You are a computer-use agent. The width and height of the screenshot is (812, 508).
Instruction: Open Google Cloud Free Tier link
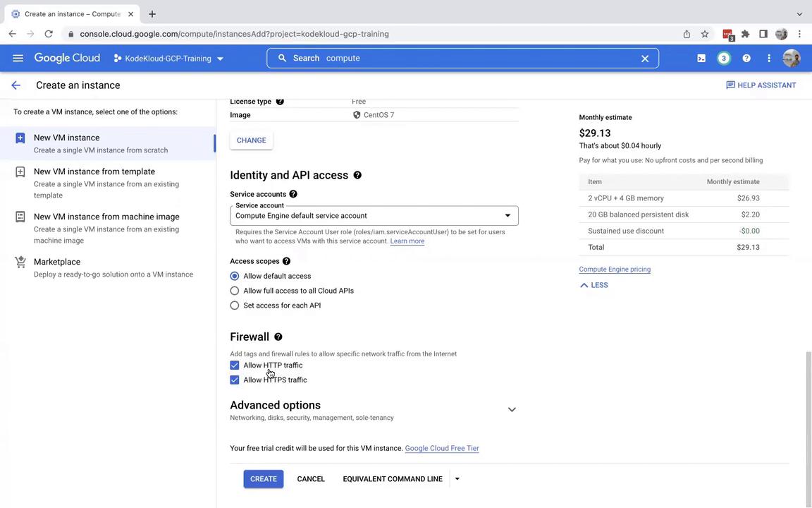(442, 449)
